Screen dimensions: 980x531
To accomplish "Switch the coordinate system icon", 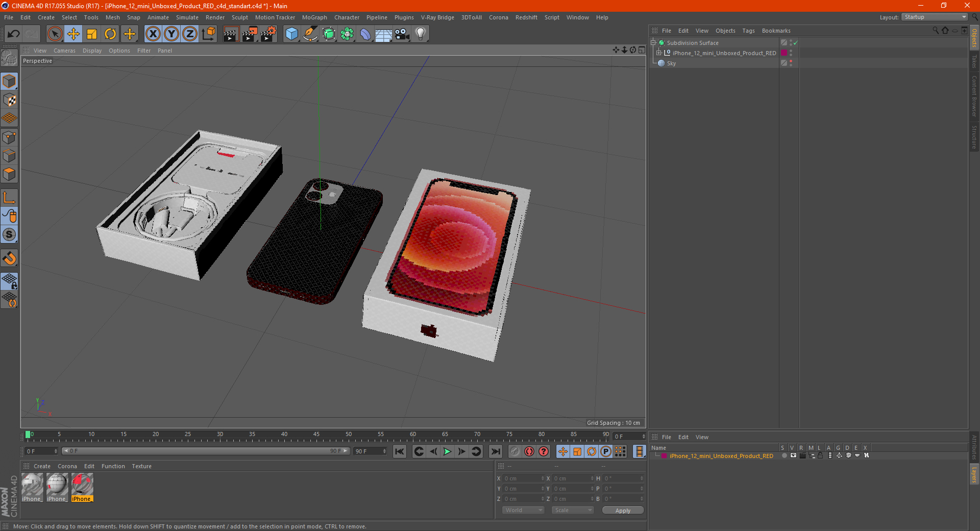I will tap(208, 34).
